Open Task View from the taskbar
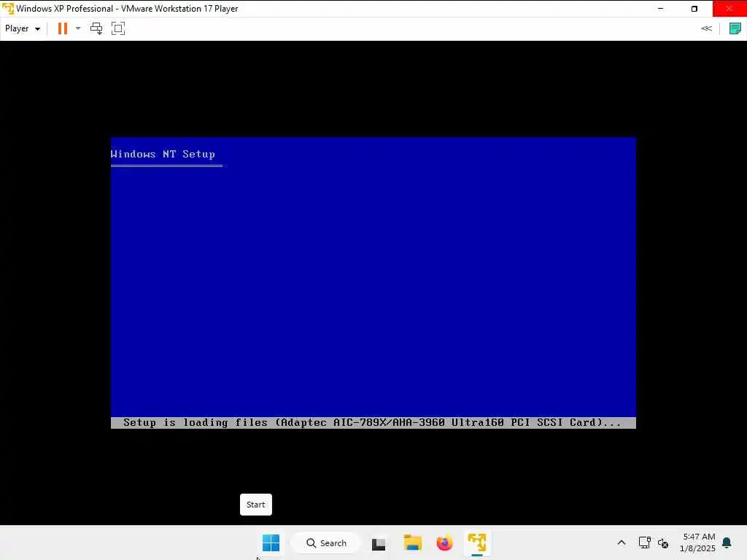 tap(379, 542)
